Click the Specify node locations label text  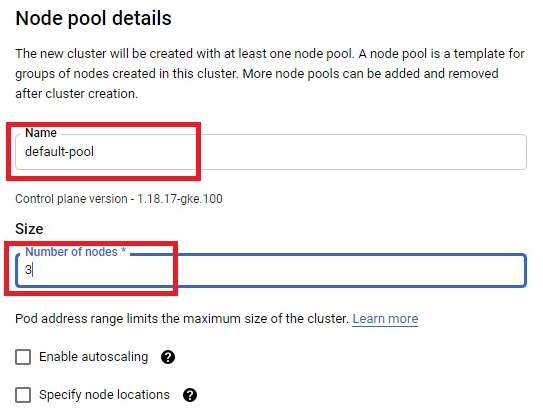[104, 395]
